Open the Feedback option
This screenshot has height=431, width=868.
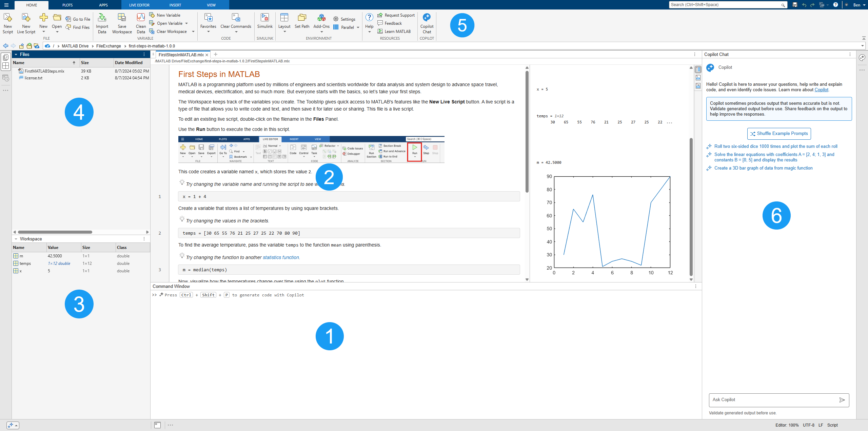coord(390,23)
